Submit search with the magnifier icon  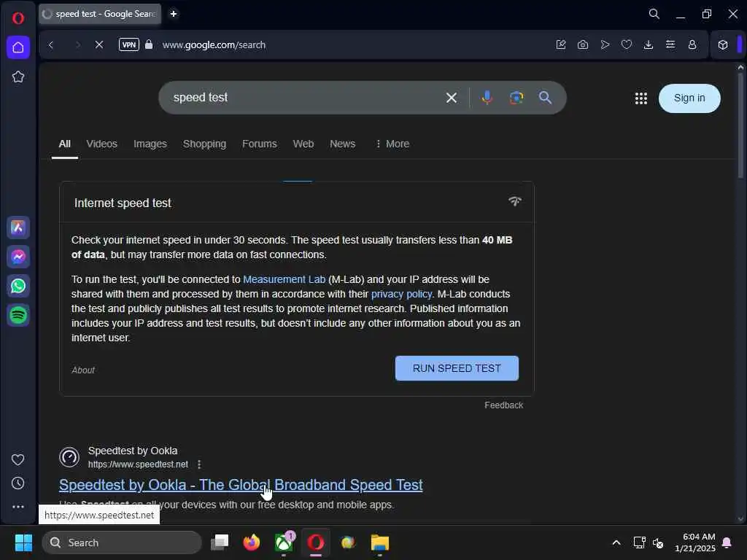pyautogui.click(x=545, y=98)
